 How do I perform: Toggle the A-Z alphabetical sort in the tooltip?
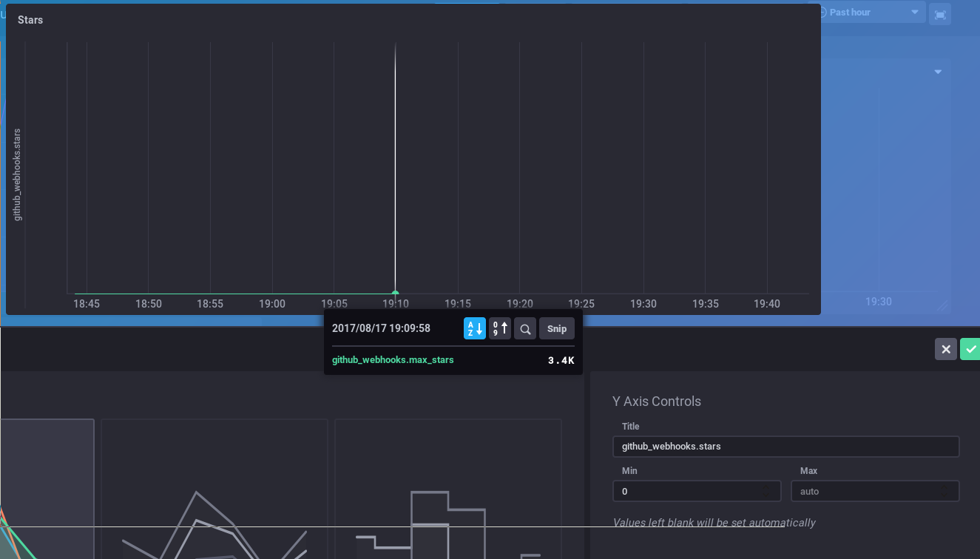click(475, 328)
